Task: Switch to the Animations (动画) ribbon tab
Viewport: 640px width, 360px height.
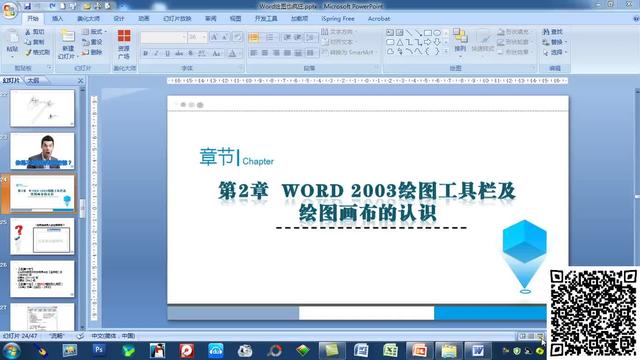Action: click(144, 19)
